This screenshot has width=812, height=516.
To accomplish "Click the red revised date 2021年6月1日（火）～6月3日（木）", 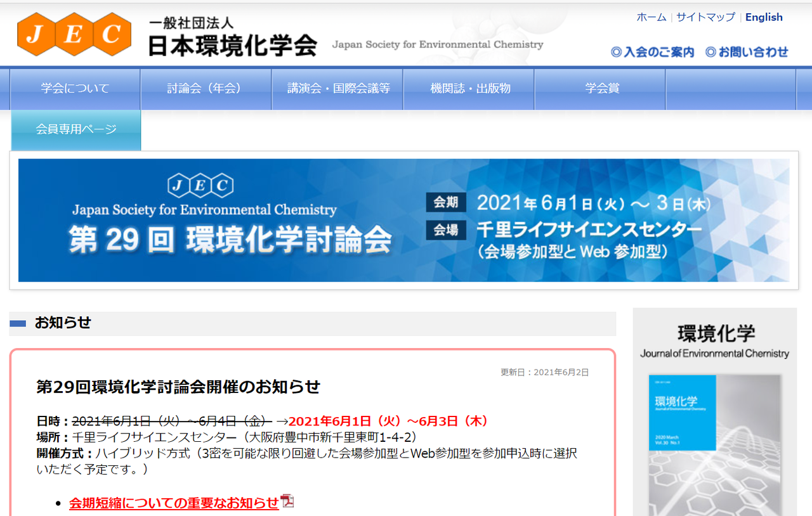I will (x=388, y=422).
